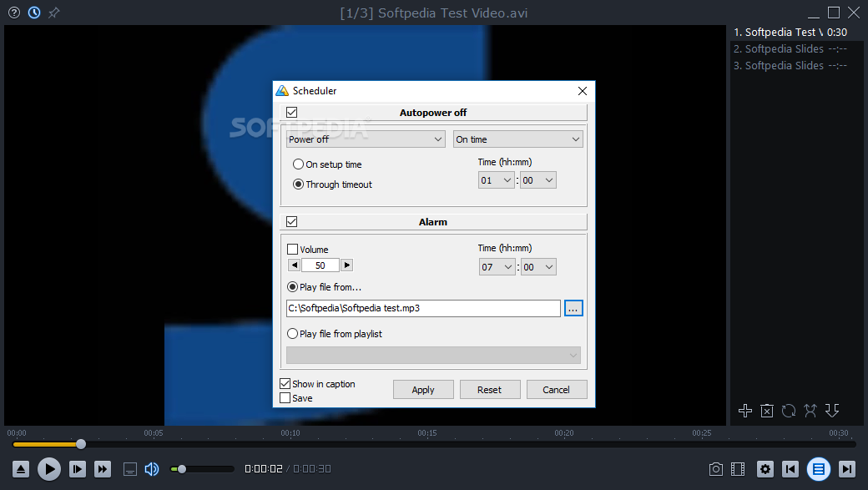Click the round play button
868x490 pixels.
point(49,469)
